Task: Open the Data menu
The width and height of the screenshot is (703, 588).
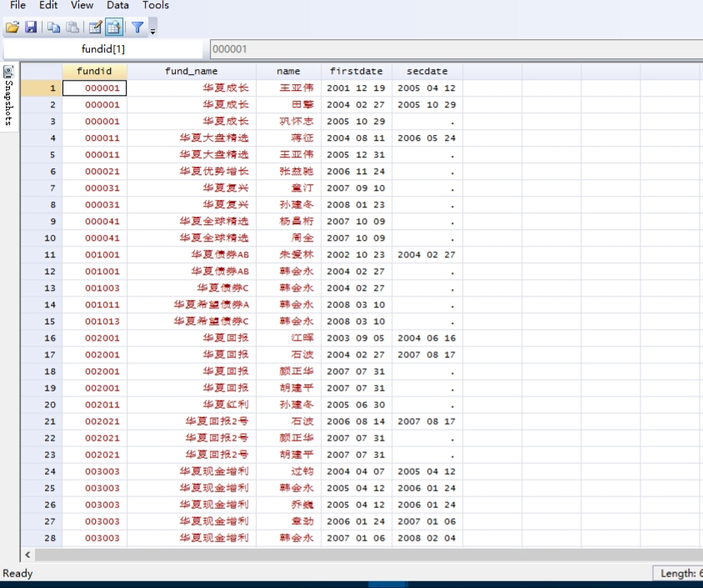Action: pos(117,5)
